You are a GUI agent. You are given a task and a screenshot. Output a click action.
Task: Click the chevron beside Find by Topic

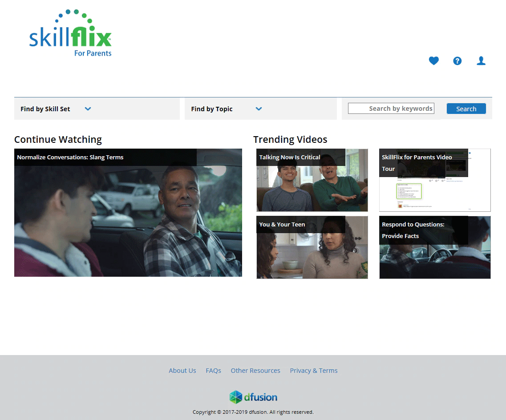[259, 109]
